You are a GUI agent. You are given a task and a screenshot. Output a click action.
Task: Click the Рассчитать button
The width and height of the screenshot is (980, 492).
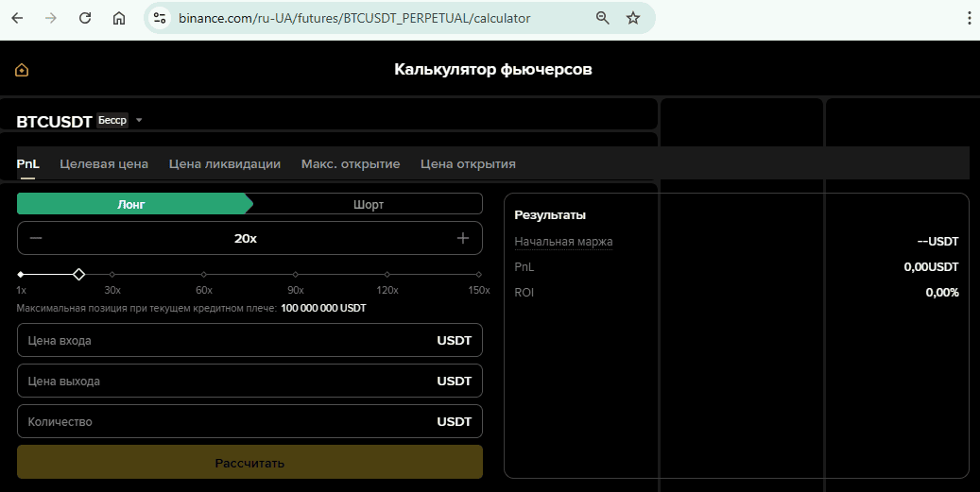(250, 463)
